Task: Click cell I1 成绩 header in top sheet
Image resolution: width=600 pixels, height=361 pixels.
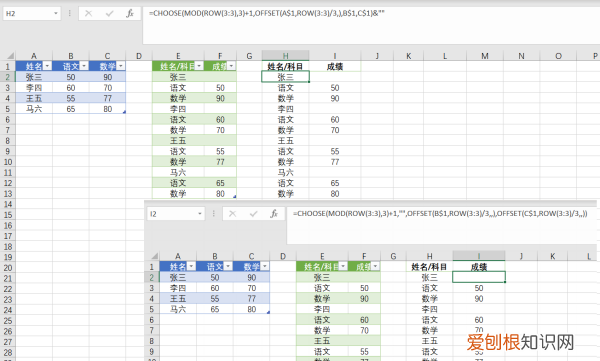Action: tap(335, 66)
